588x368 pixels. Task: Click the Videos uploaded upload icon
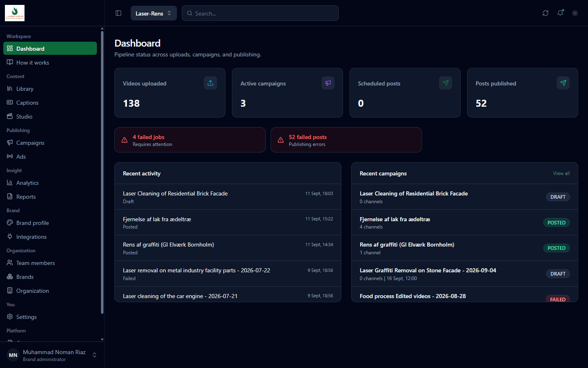pos(210,83)
